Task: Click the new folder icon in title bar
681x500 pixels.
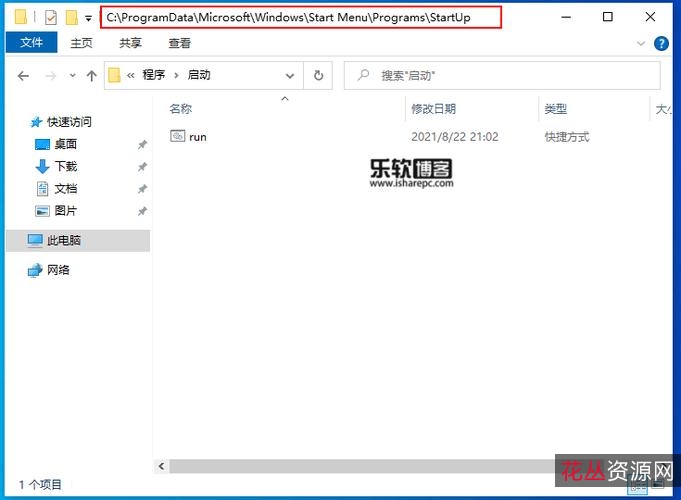Action: (72, 17)
